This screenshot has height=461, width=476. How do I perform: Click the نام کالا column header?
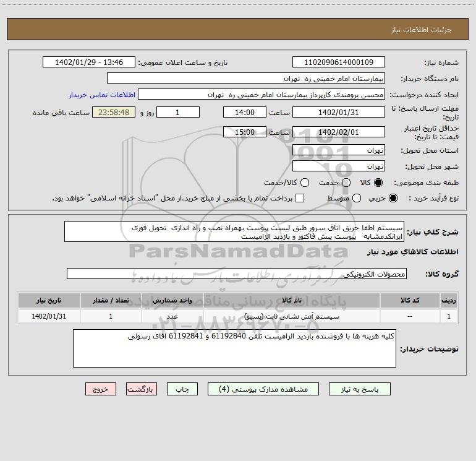pyautogui.click(x=291, y=300)
